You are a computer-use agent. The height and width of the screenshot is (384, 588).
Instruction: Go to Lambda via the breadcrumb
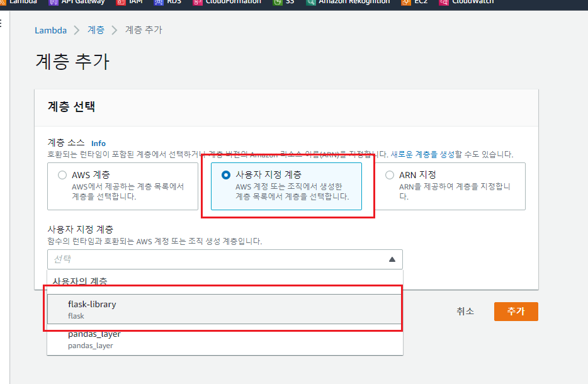50,30
